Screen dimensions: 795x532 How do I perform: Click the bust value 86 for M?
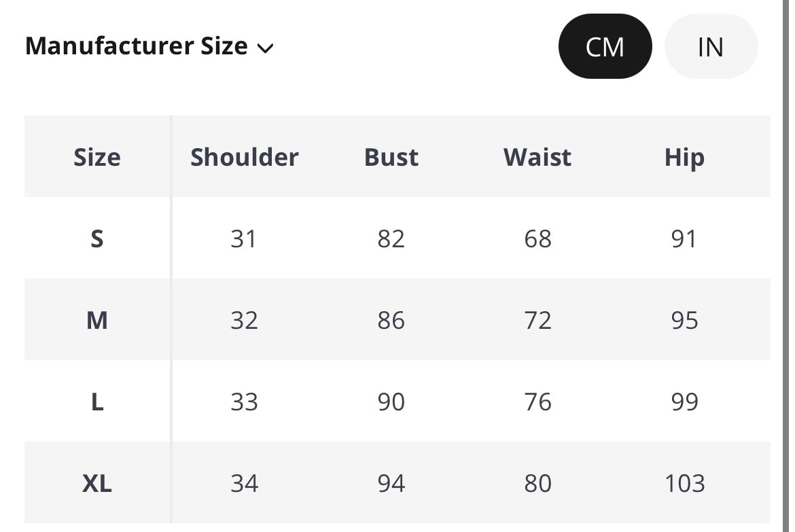coord(391,320)
